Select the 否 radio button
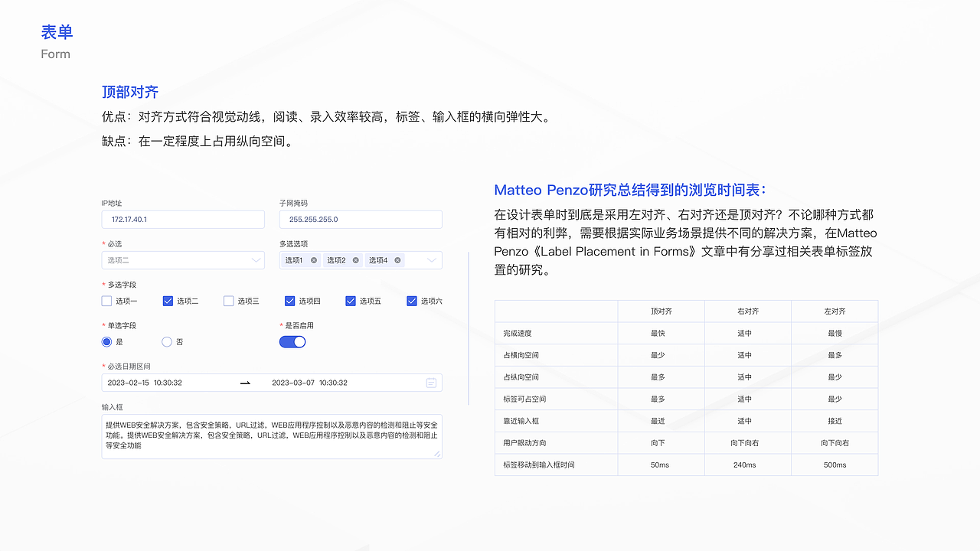Screen dimensions: 980x551 coord(167,342)
